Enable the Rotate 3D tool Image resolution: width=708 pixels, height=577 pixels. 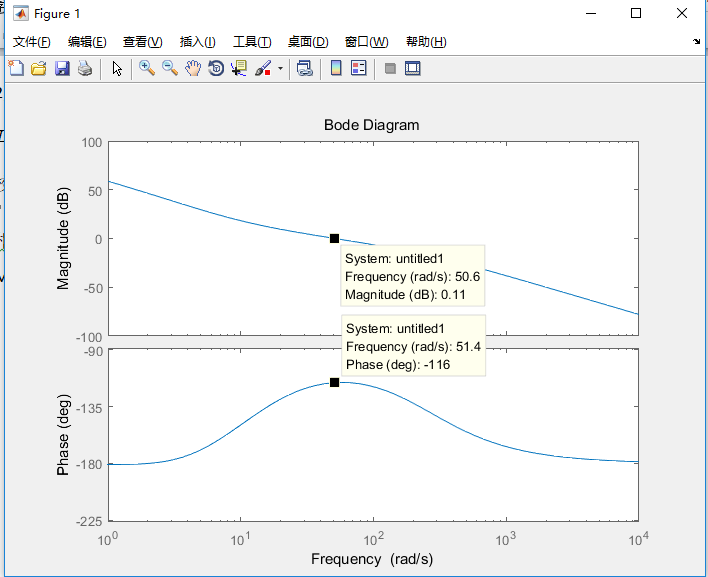[216, 69]
